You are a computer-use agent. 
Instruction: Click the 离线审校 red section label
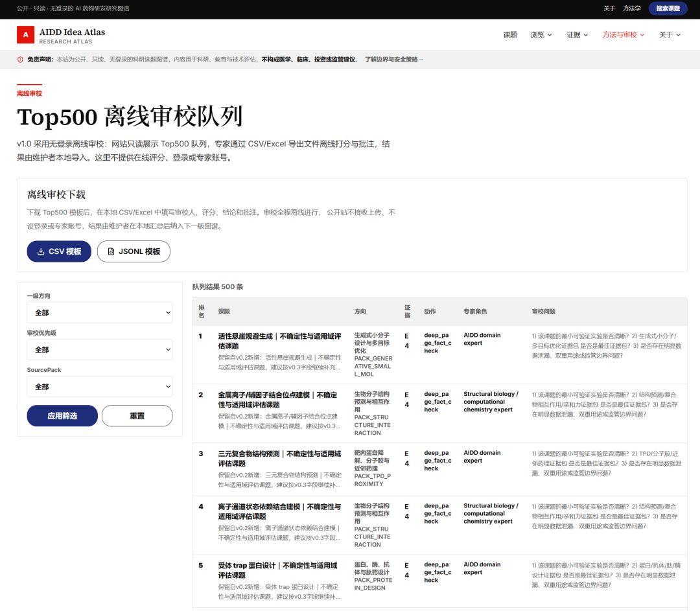29,93
